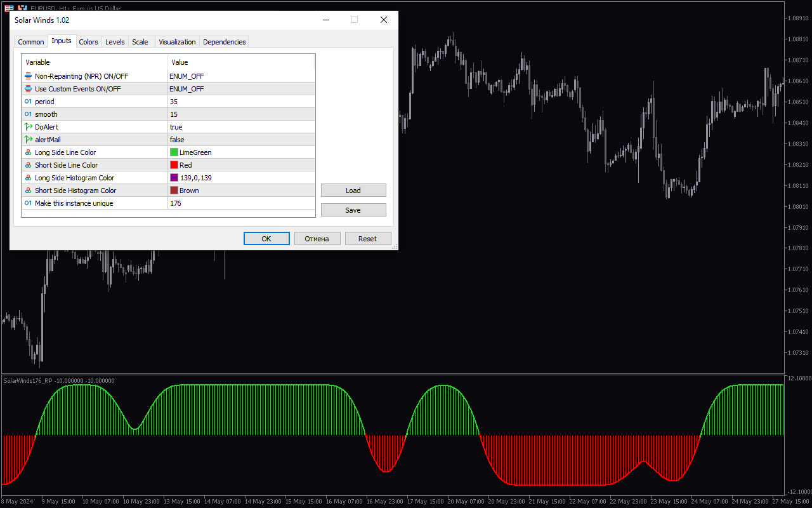Click Save to export settings
Viewport: 812px width, 508px height.
pos(353,210)
